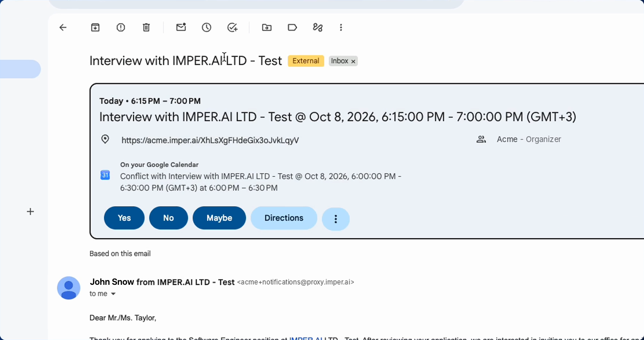Click the guests people icon
Image resolution: width=644 pixels, height=340 pixels.
pyautogui.click(x=481, y=139)
